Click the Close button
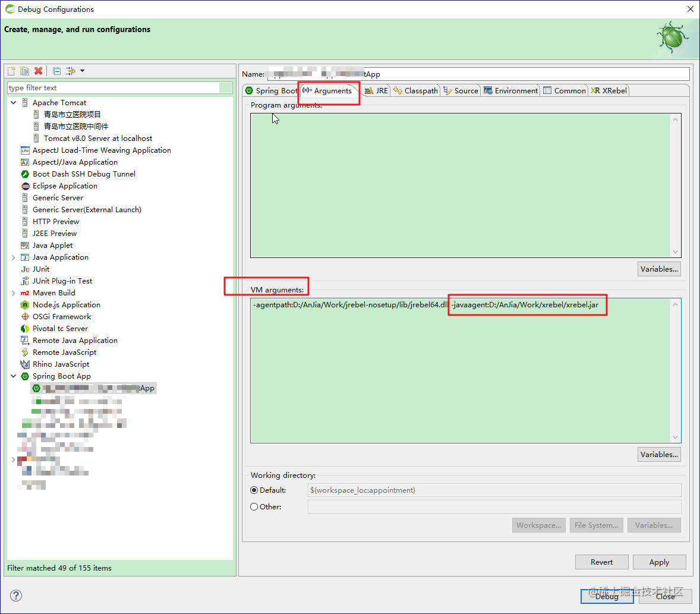 [665, 597]
